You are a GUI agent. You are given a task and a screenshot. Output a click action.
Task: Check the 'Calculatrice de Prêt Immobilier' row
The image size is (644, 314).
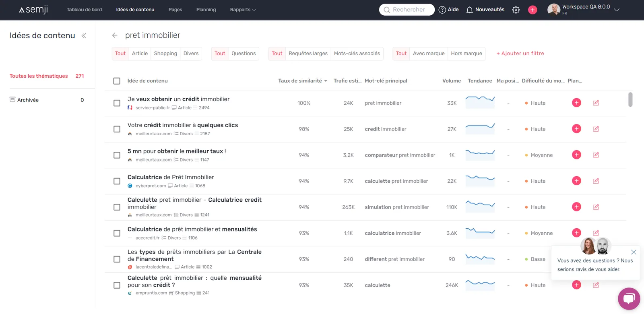click(117, 181)
